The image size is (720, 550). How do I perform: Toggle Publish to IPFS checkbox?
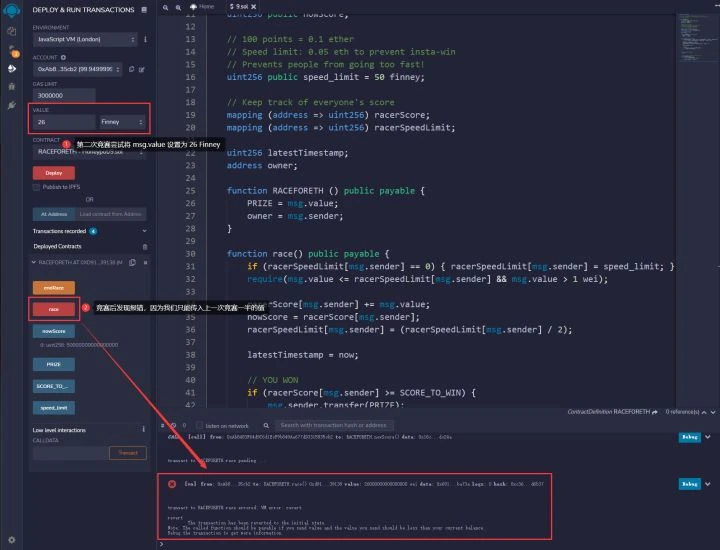(x=36, y=187)
